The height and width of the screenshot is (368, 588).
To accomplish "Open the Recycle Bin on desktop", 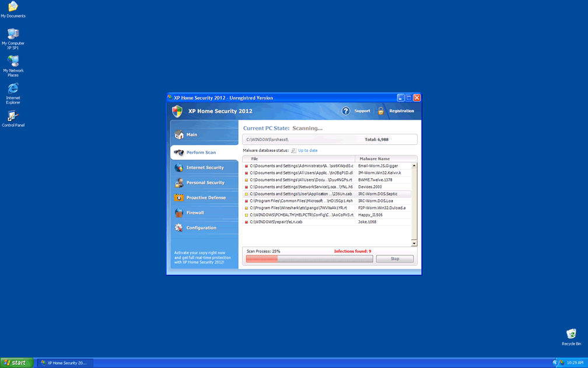I will click(x=571, y=334).
